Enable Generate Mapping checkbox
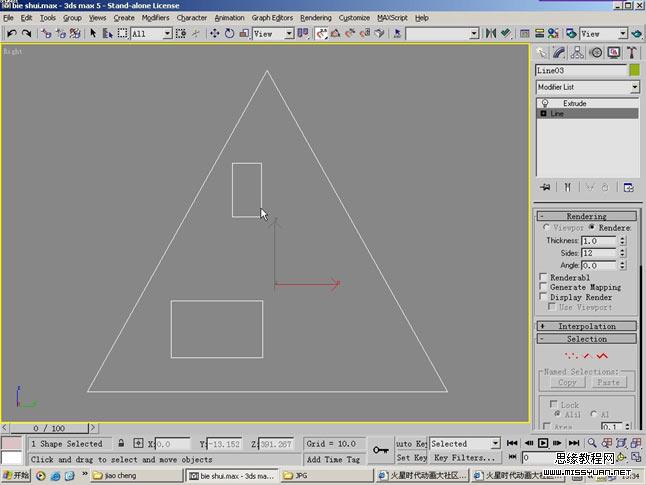The image size is (646, 485). point(543,287)
